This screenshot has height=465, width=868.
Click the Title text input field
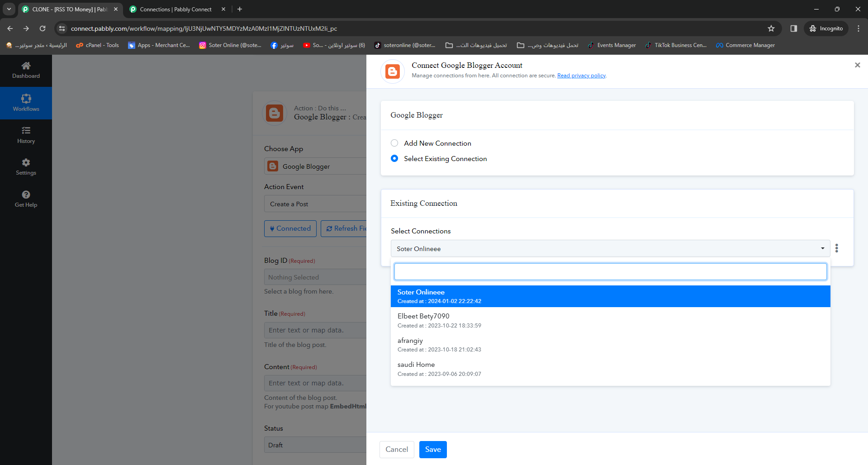pos(315,330)
